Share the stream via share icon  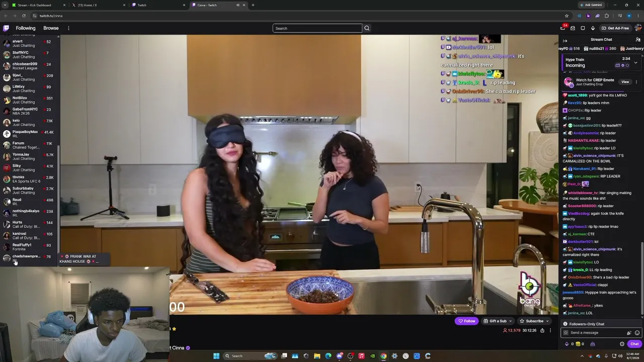click(542, 330)
